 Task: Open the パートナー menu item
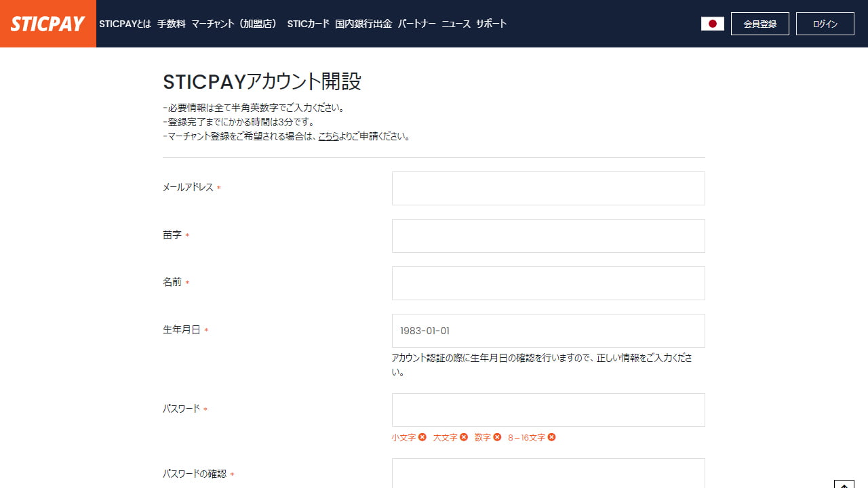point(416,24)
